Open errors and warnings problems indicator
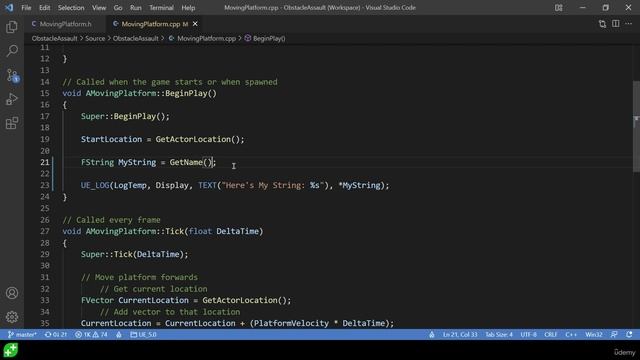This screenshot has height=360, width=640. [x=91, y=335]
